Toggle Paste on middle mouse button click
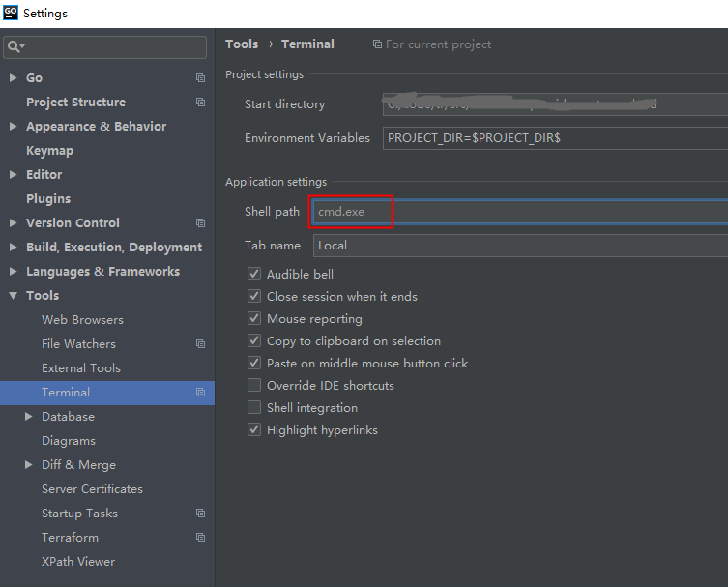The height and width of the screenshot is (587, 728). coord(254,364)
